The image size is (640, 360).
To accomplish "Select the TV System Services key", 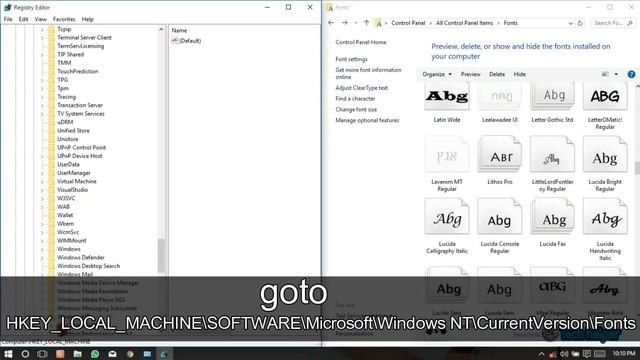I will [x=81, y=114].
